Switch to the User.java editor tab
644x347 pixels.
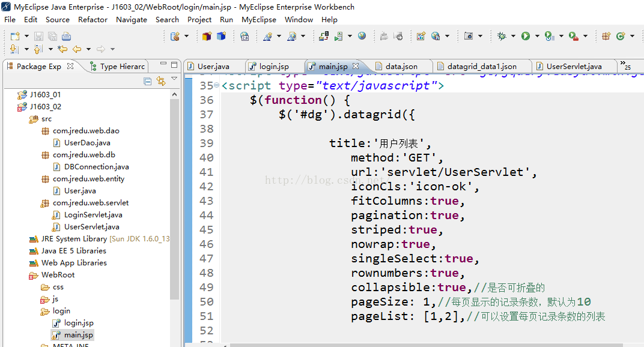point(214,66)
